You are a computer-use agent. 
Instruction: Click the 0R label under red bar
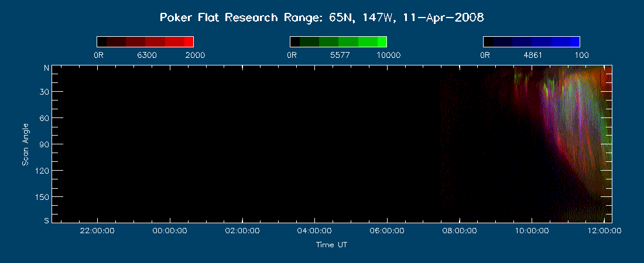click(98, 56)
